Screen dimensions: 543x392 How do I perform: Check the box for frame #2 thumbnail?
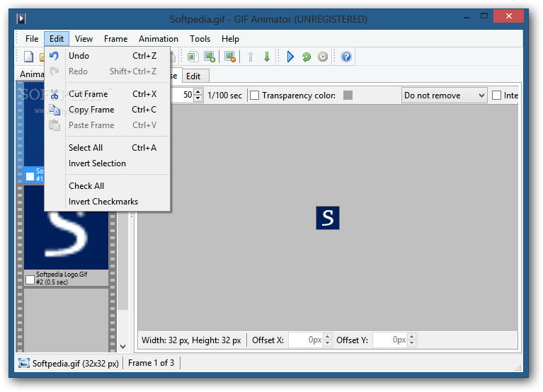point(30,279)
